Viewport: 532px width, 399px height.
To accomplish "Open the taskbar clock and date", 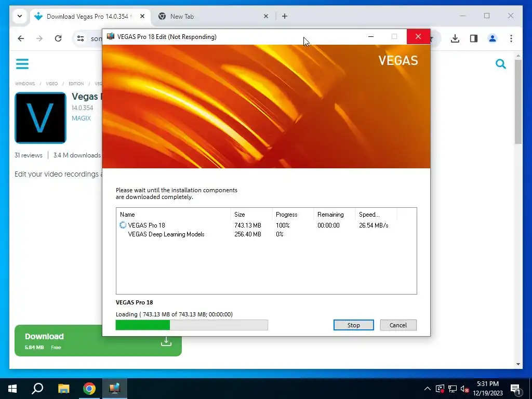I will coord(488,389).
